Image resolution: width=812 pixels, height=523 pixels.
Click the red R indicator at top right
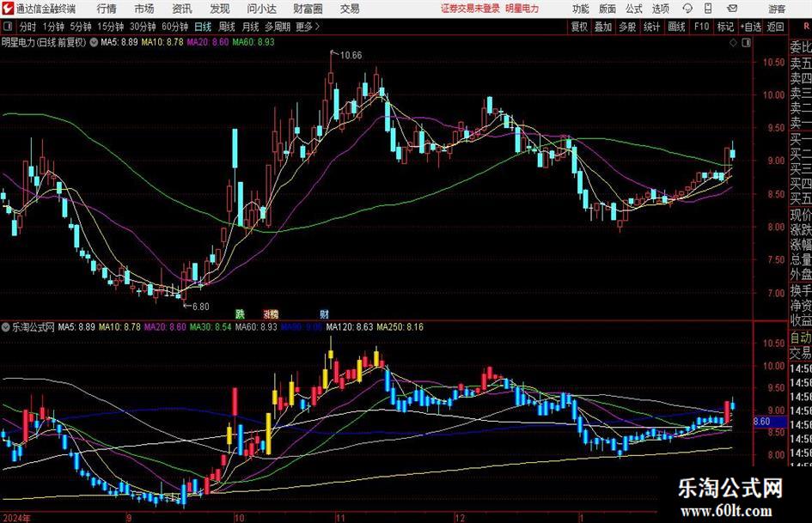tap(806, 27)
